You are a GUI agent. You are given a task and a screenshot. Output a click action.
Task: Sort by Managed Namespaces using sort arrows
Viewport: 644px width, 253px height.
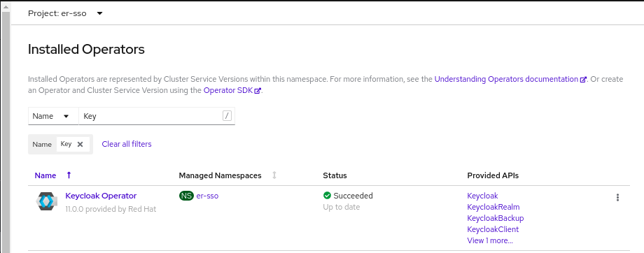[x=274, y=175]
